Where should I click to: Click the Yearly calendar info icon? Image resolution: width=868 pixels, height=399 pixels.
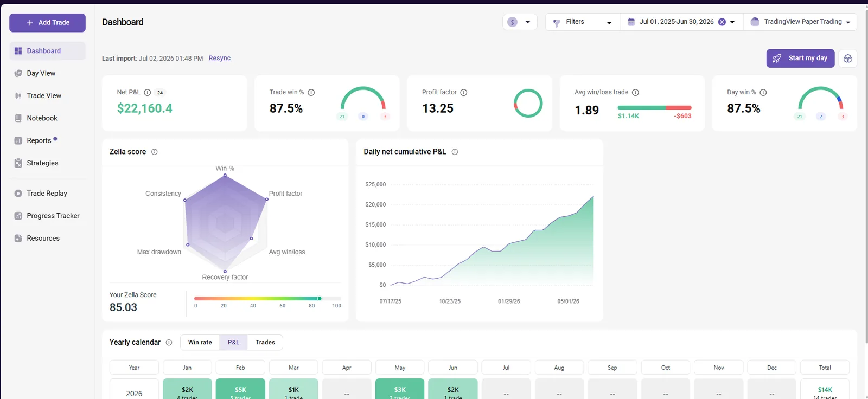pyautogui.click(x=169, y=343)
